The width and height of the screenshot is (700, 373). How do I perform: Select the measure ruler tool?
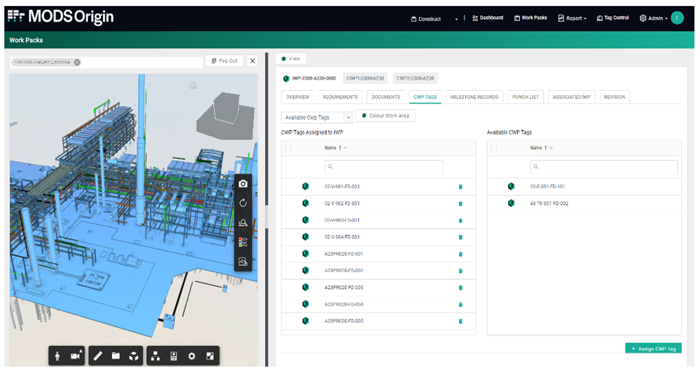point(98,356)
